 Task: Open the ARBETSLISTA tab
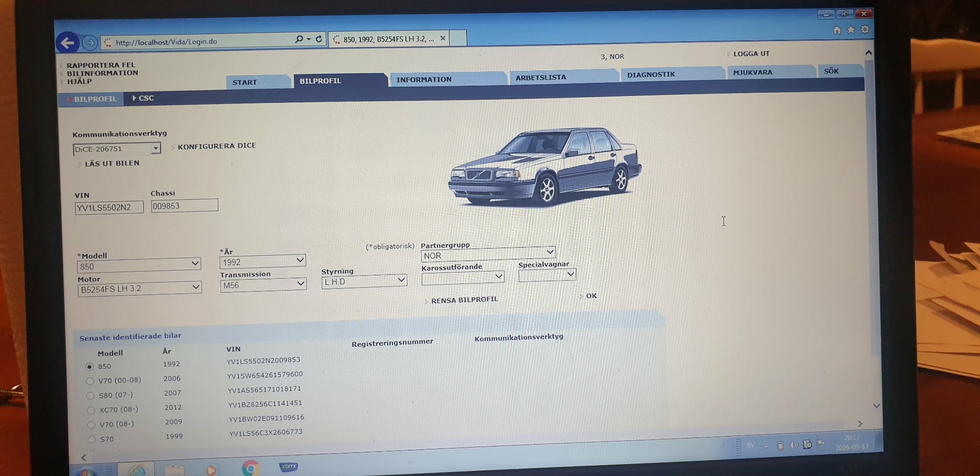540,77
